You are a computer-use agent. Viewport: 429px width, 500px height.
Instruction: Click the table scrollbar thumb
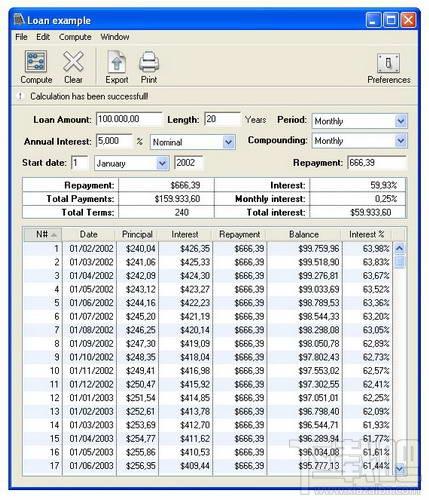click(399, 261)
